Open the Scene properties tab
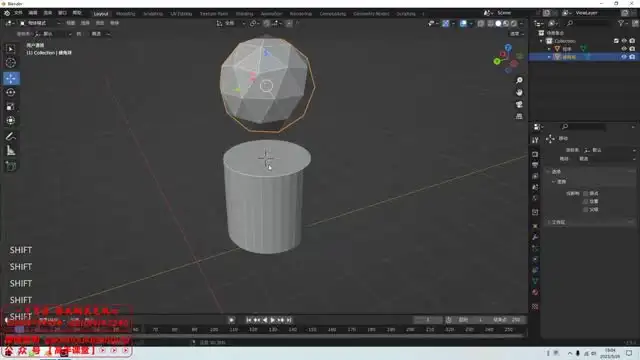Image resolution: width=640 pixels, height=360 pixels. [x=535, y=187]
